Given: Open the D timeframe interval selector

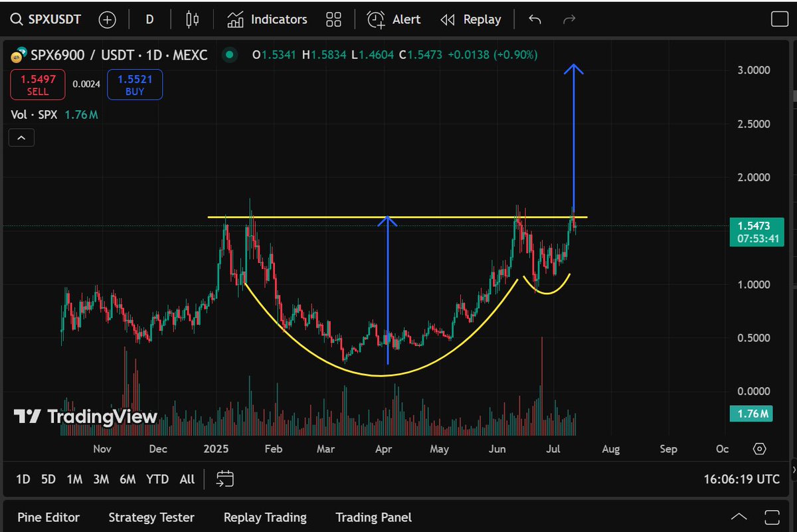Looking at the screenshot, I should click(x=149, y=19).
